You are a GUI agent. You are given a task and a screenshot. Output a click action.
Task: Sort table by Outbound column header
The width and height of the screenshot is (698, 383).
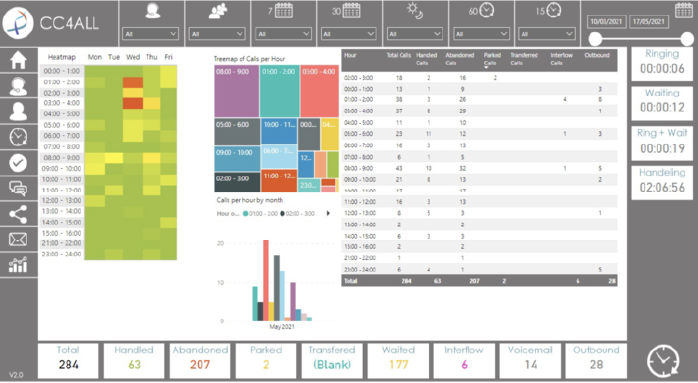click(x=597, y=55)
